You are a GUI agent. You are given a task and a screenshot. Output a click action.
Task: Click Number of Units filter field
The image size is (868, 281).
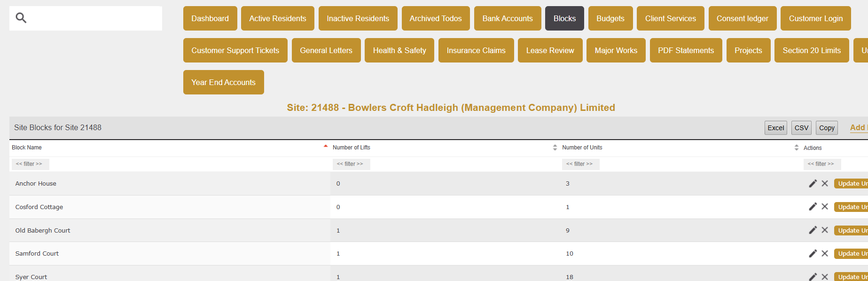581,164
